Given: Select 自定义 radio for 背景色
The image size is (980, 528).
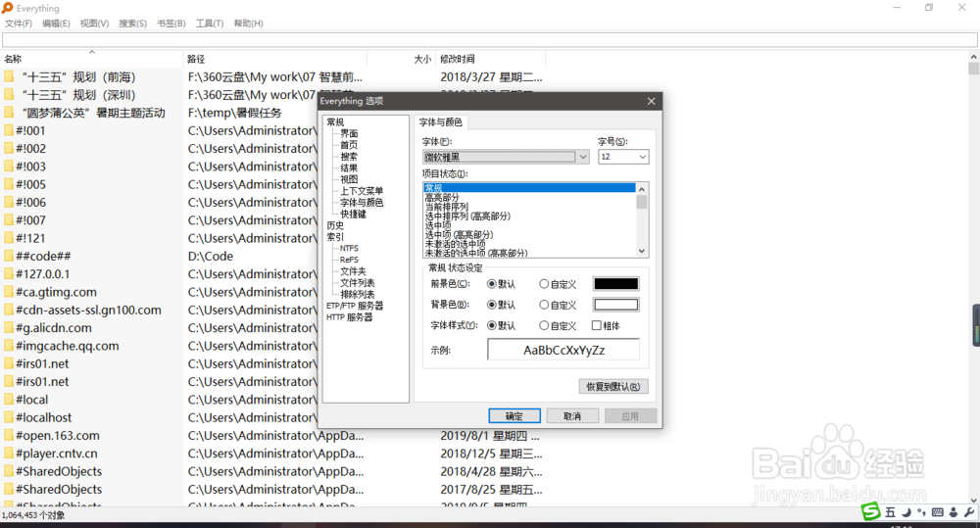Looking at the screenshot, I should [544, 305].
